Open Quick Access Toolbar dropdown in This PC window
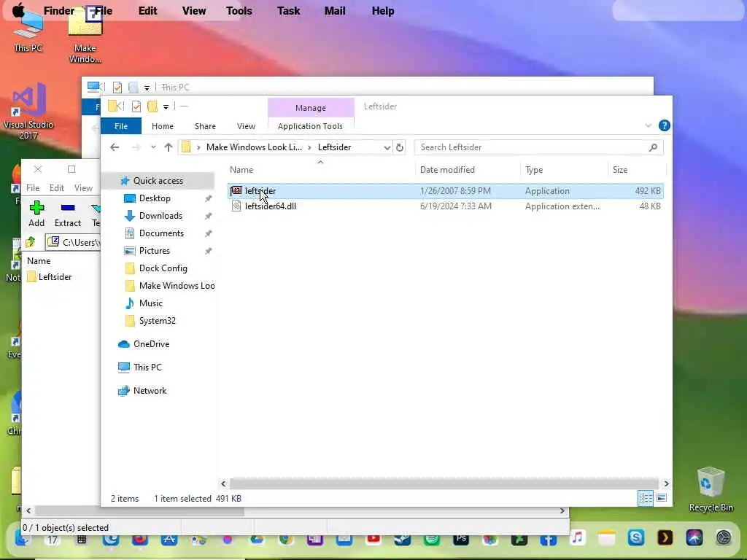 pos(147,87)
